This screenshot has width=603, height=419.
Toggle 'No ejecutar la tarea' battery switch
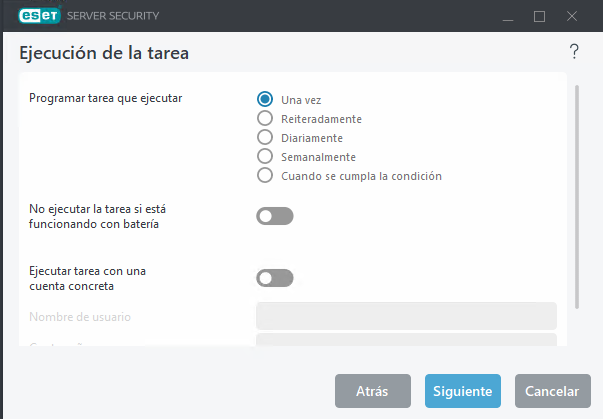(275, 216)
